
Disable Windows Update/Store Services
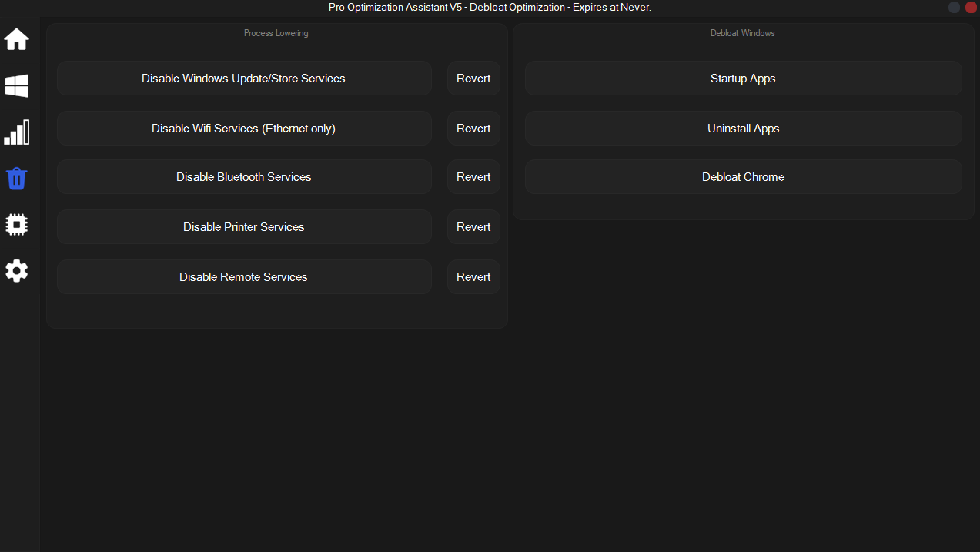click(x=244, y=79)
